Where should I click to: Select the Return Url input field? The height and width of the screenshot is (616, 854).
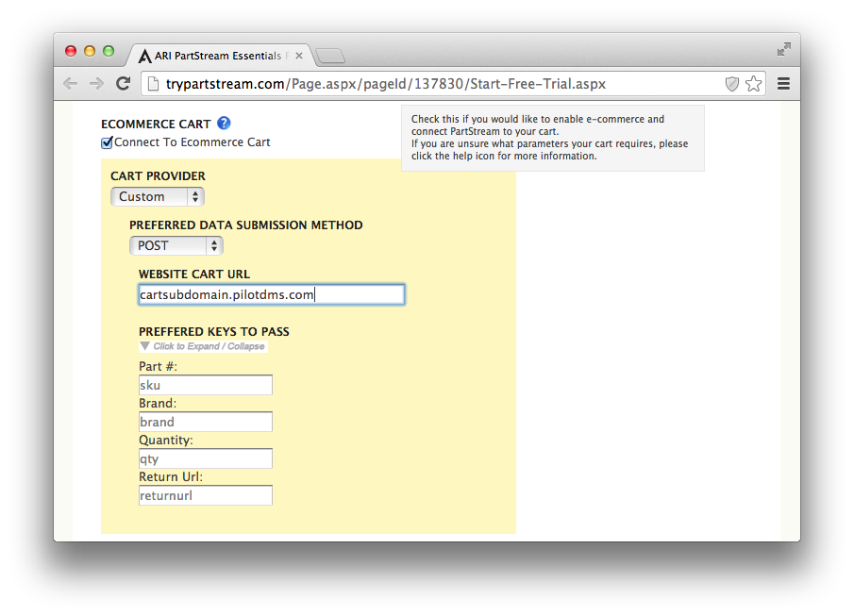[x=206, y=495]
